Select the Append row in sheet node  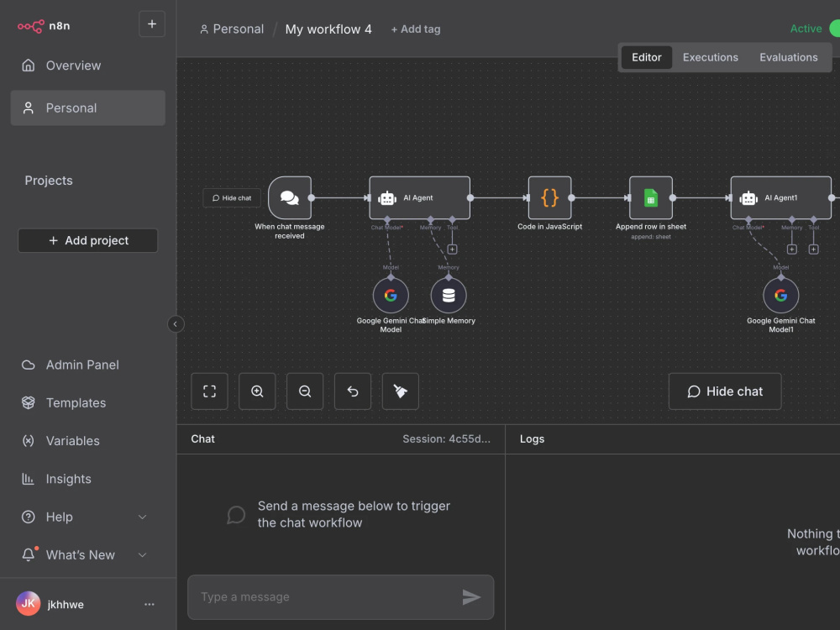click(x=651, y=197)
